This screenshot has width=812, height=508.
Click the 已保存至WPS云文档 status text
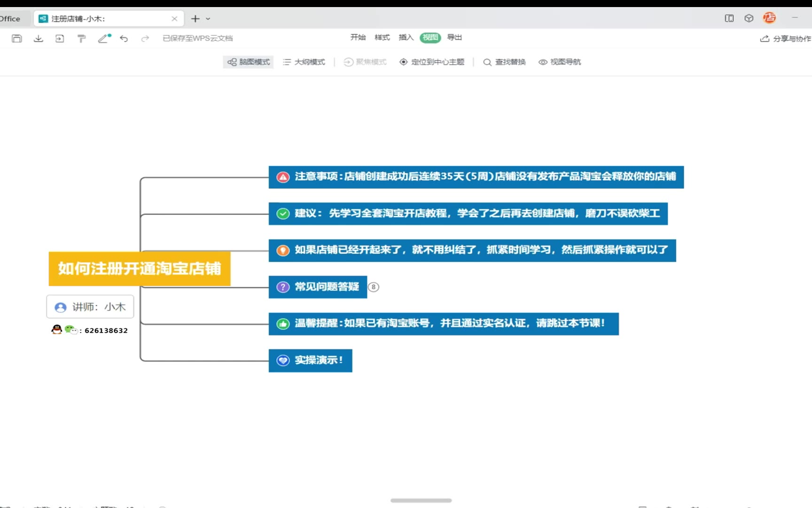tap(198, 39)
